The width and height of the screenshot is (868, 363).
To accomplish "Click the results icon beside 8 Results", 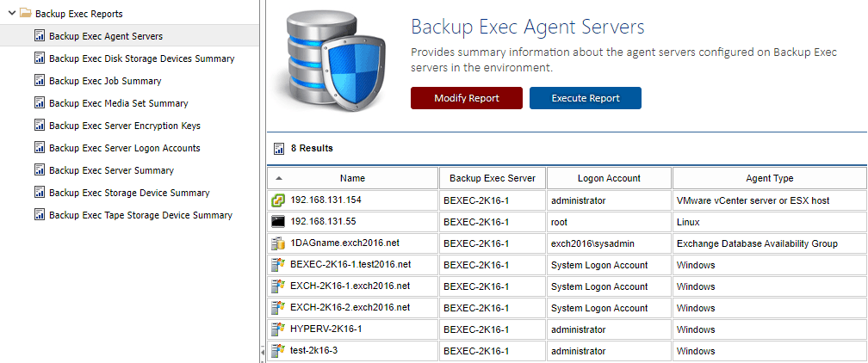I will tap(279, 148).
